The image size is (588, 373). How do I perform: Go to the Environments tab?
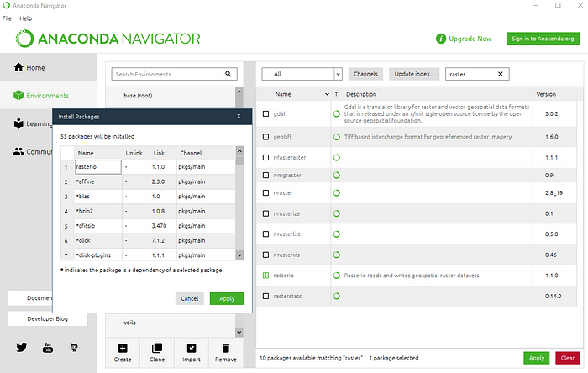click(49, 96)
